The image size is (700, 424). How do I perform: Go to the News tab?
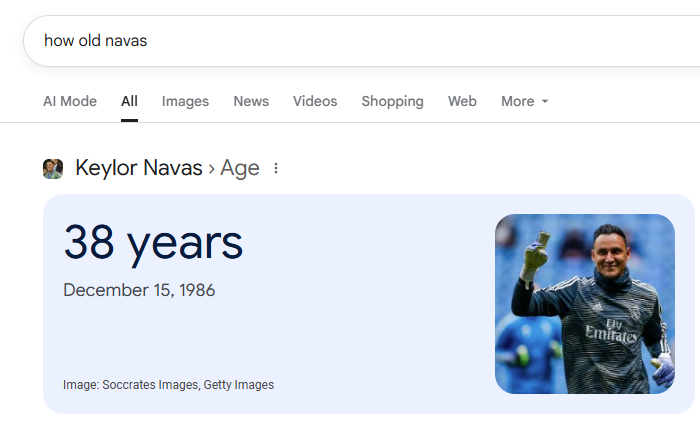point(251,101)
